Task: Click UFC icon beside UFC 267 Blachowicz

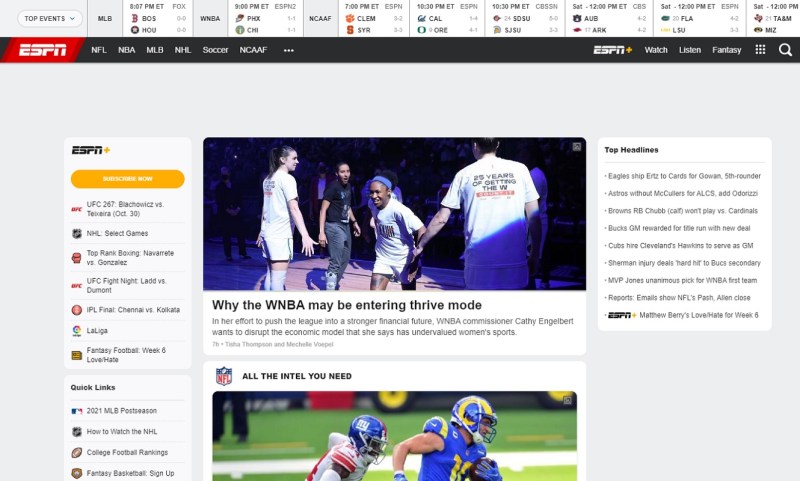Action: [77, 209]
